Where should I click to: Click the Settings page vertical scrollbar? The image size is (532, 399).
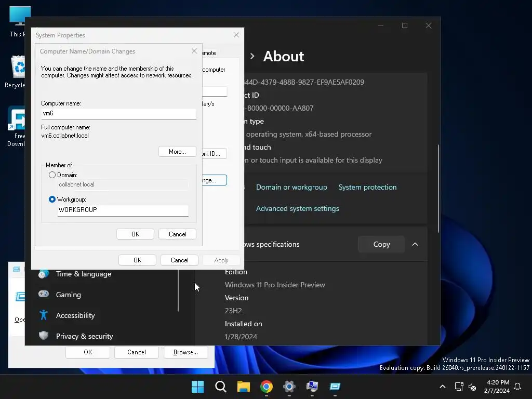coord(438,188)
